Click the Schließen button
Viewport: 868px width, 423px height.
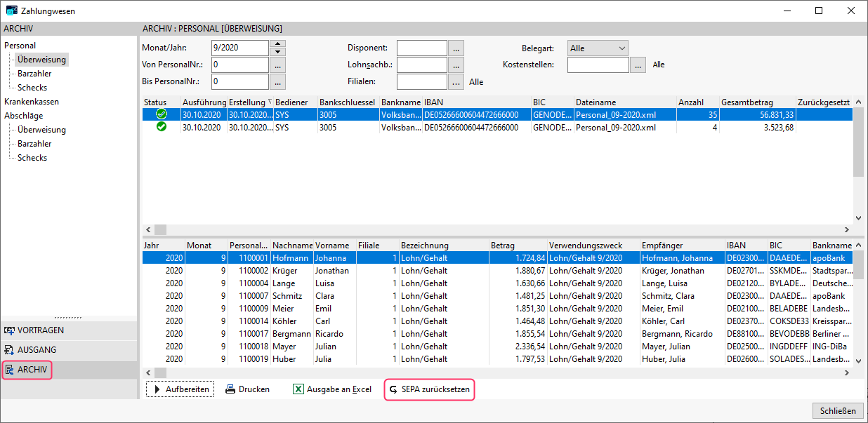(837, 411)
